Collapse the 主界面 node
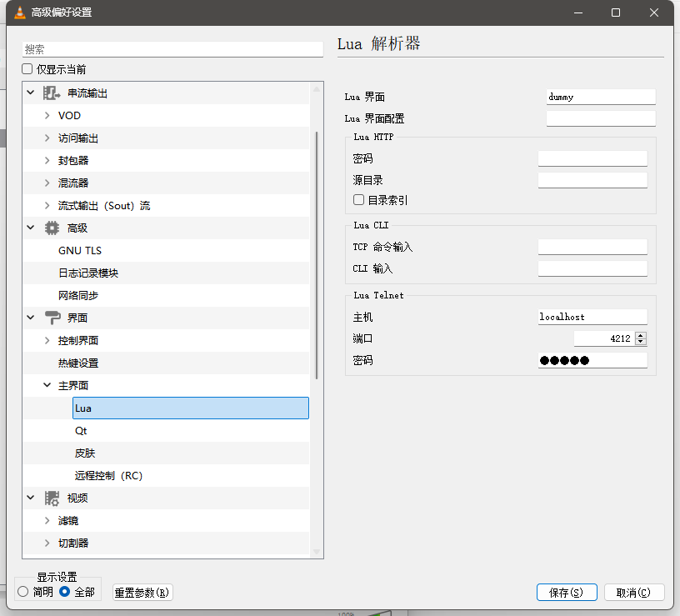680x616 pixels. tap(47, 385)
